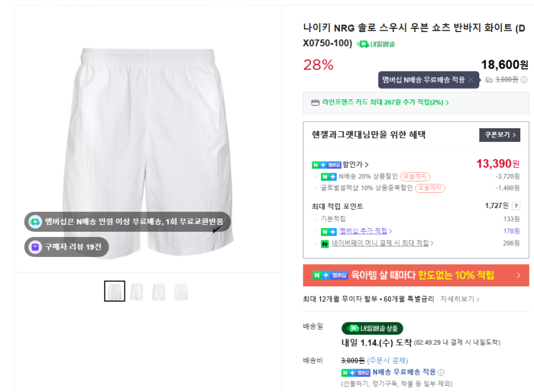Click the info icon after N배송 무료배송 적용
Image resolution: width=534 pixels, height=392 pixels.
tap(441, 373)
